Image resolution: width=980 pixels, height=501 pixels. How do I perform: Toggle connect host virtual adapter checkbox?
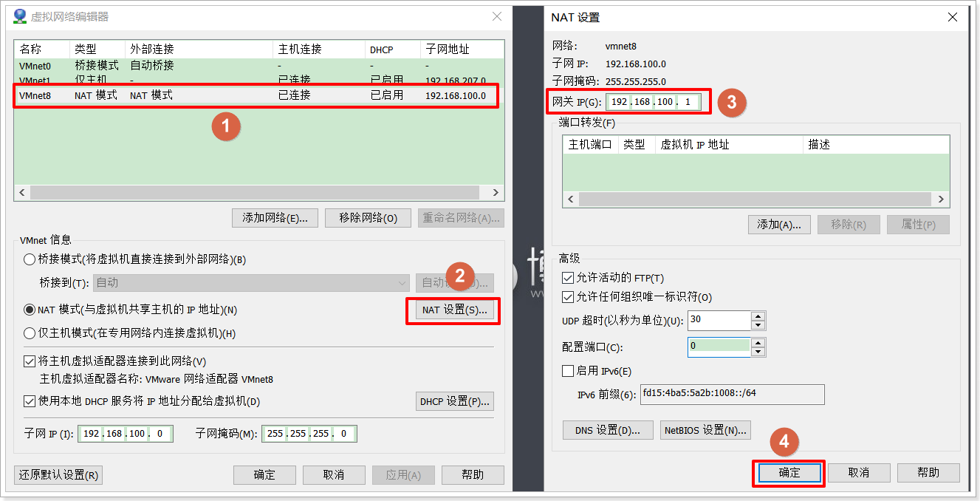30,361
